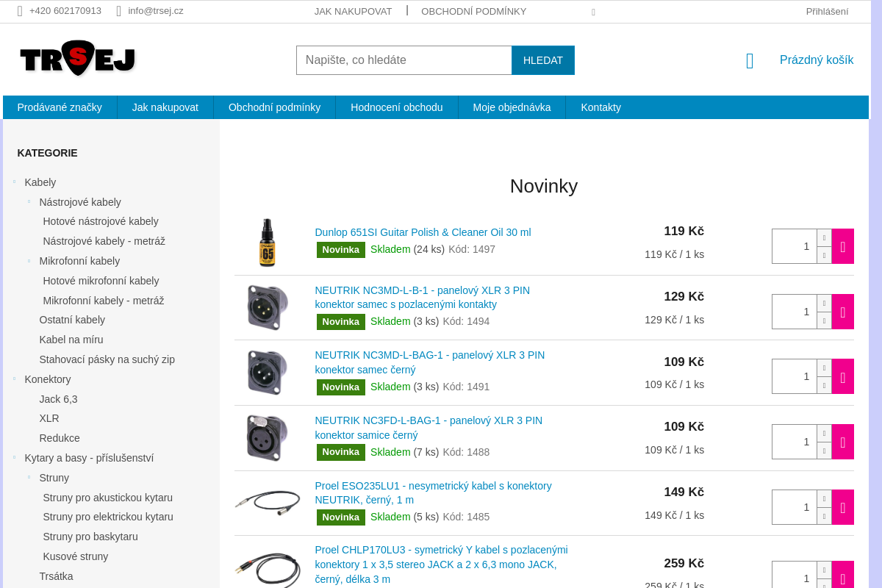Add Proel ESO235LU1 cable to cart
The width and height of the screenshot is (882, 588).
point(842,507)
